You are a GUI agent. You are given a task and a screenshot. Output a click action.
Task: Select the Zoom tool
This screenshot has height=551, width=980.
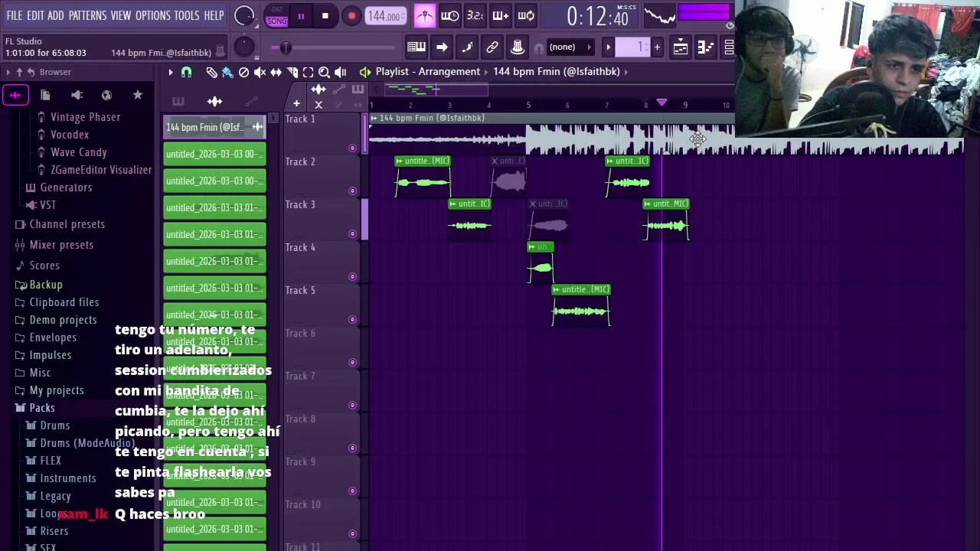coord(324,72)
